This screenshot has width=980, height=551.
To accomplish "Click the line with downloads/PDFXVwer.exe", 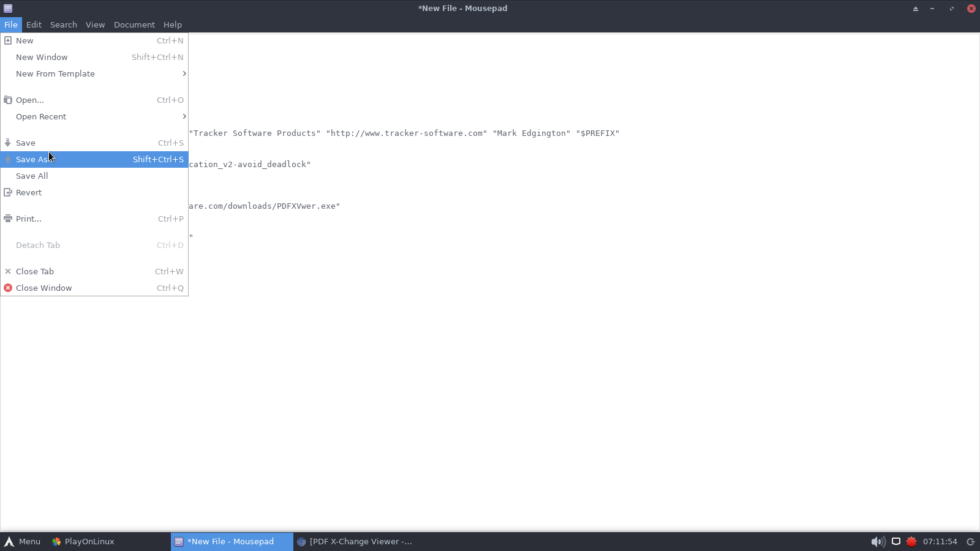I will point(265,206).
